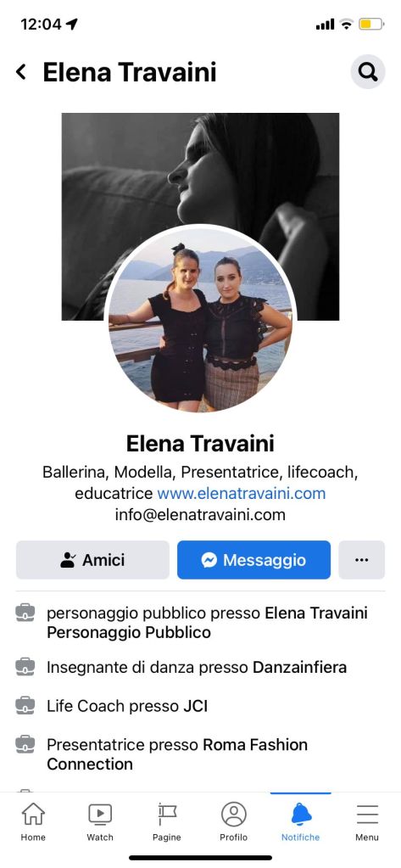Open the Danzainfiera workplace link

pos(300,667)
